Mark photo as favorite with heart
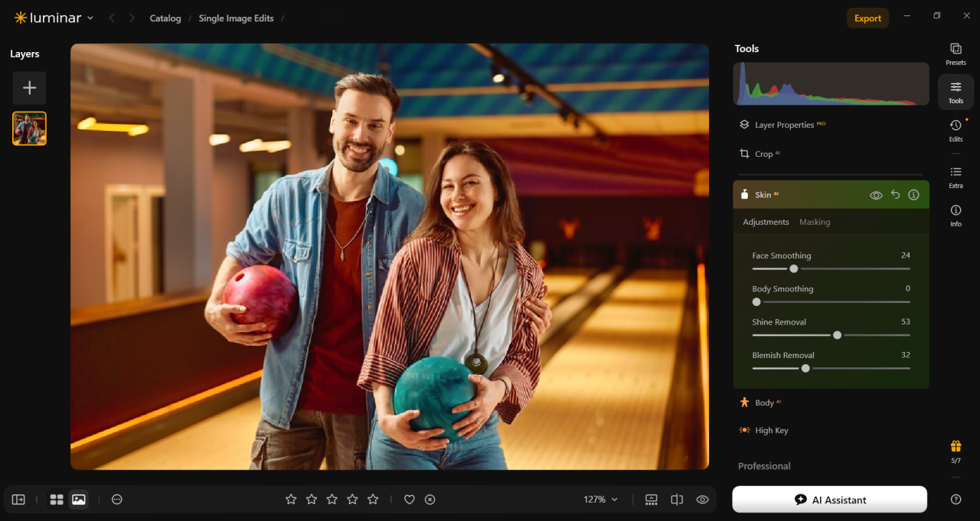Image resolution: width=980 pixels, height=521 pixels. tap(410, 500)
